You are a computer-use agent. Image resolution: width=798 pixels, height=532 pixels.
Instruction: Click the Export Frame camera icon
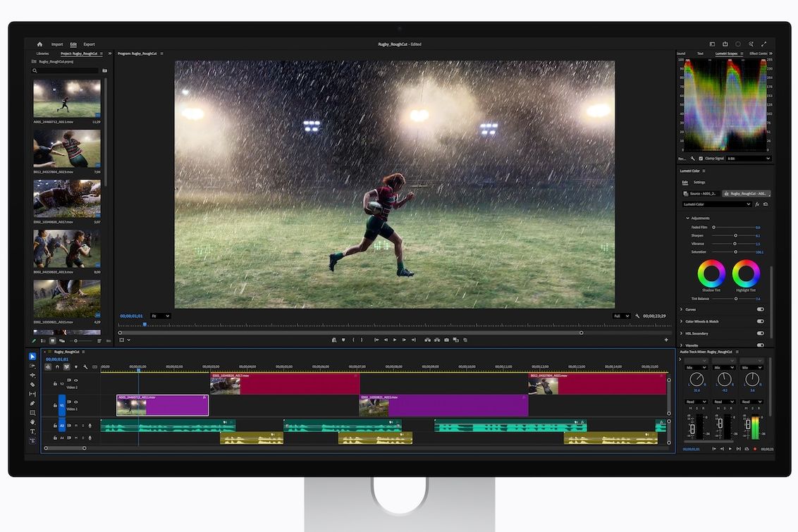(x=446, y=340)
